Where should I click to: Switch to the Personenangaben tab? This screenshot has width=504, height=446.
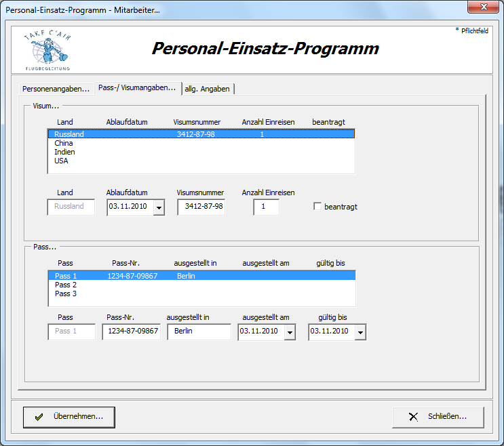point(56,89)
